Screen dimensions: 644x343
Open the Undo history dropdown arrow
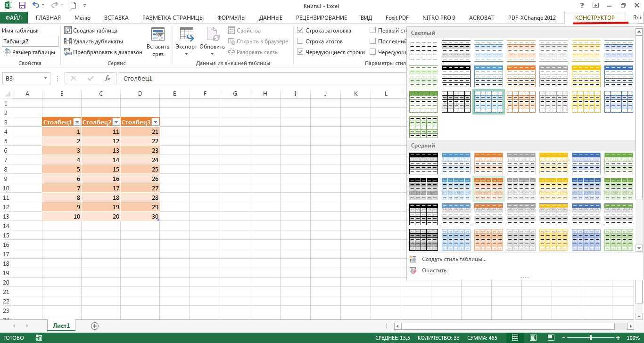pyautogui.click(x=44, y=6)
